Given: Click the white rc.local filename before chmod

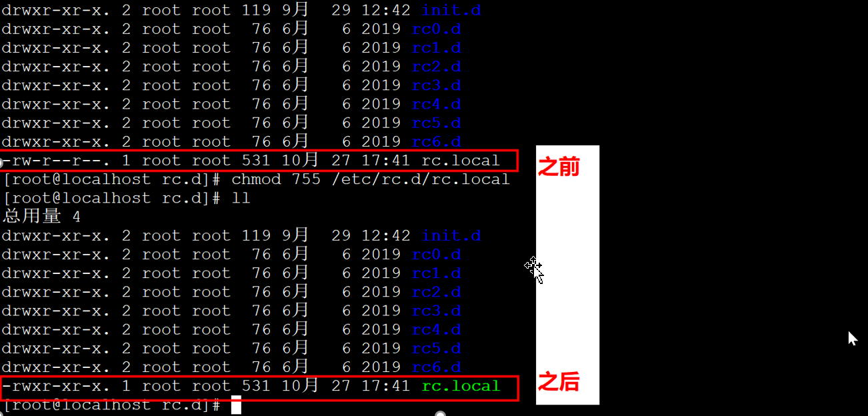Looking at the screenshot, I should pos(461,161).
